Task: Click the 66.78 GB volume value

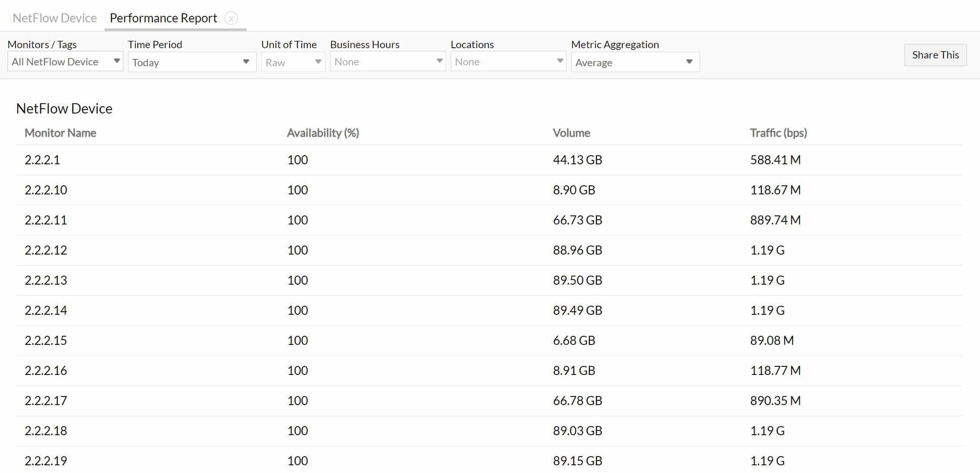Action: click(x=578, y=401)
